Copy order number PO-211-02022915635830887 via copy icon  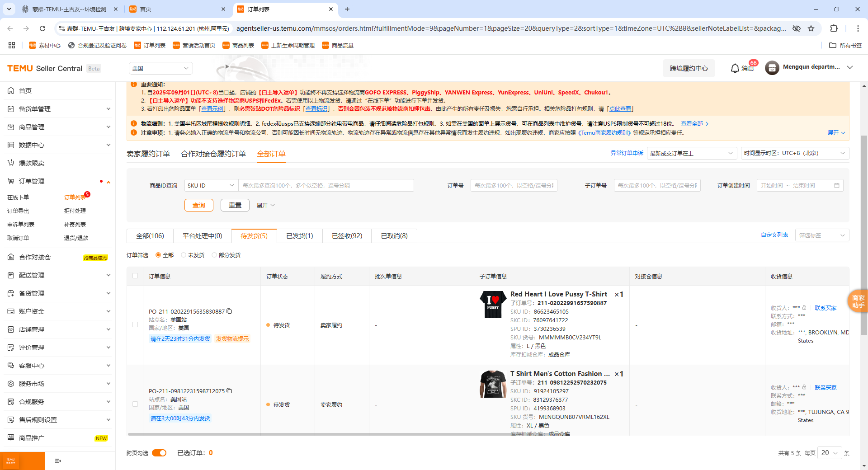tap(229, 311)
